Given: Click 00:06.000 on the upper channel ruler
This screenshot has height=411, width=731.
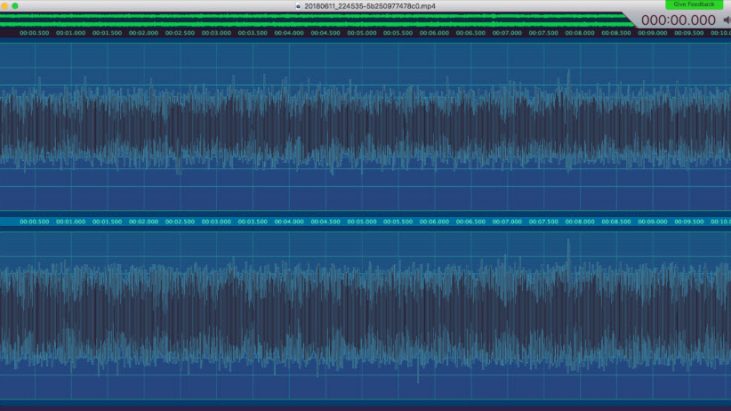Looking at the screenshot, I should (x=434, y=33).
